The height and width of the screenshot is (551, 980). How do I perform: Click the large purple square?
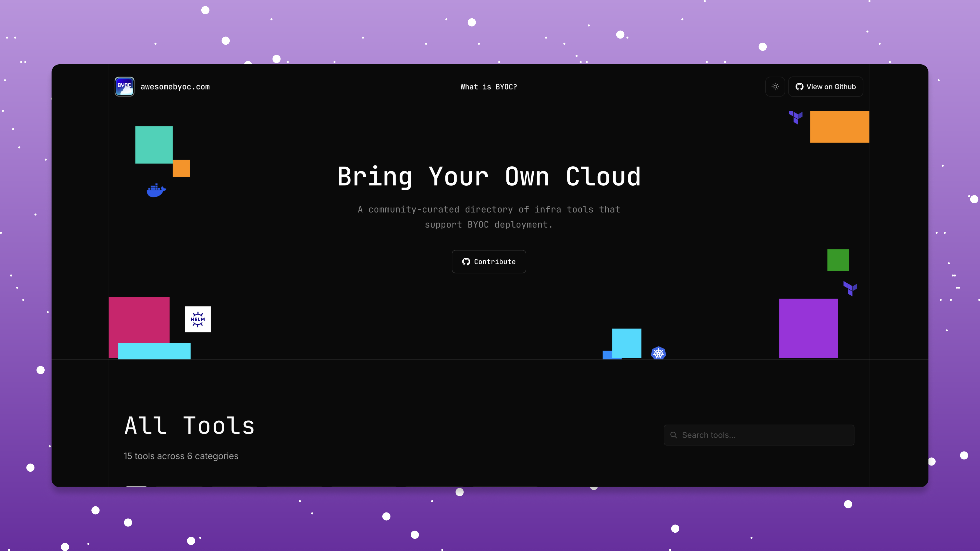click(808, 328)
